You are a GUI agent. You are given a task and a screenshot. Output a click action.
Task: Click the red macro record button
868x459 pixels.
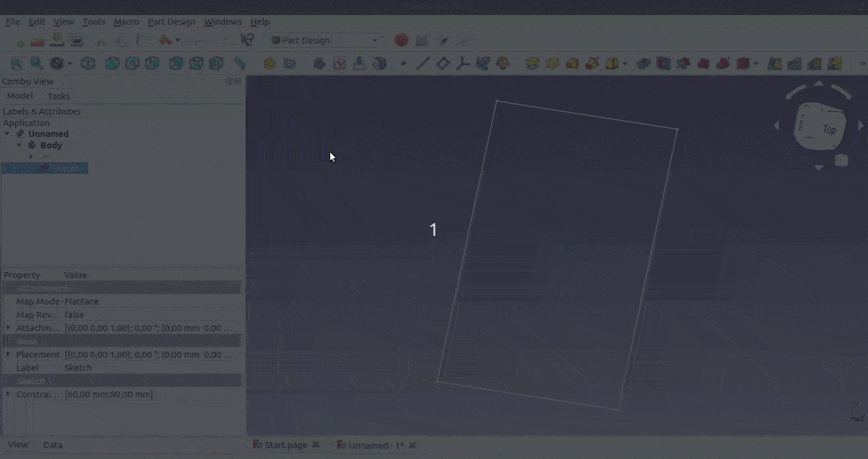(x=402, y=40)
